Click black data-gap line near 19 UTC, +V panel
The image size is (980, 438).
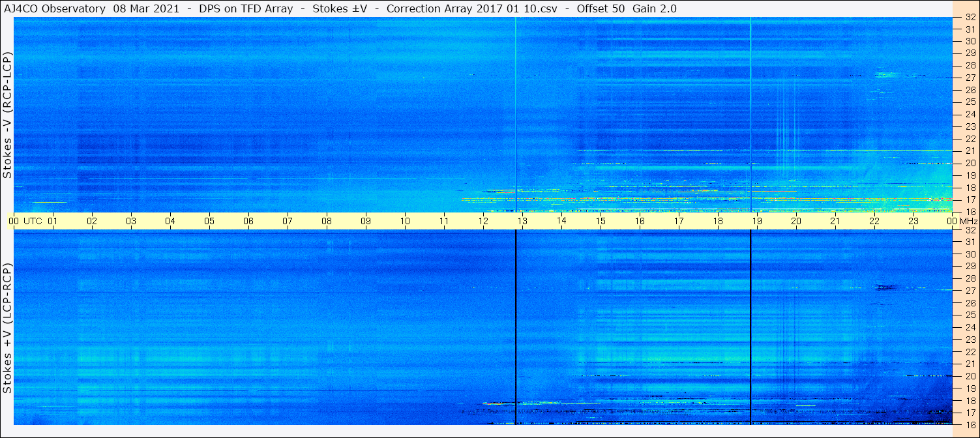[750, 327]
